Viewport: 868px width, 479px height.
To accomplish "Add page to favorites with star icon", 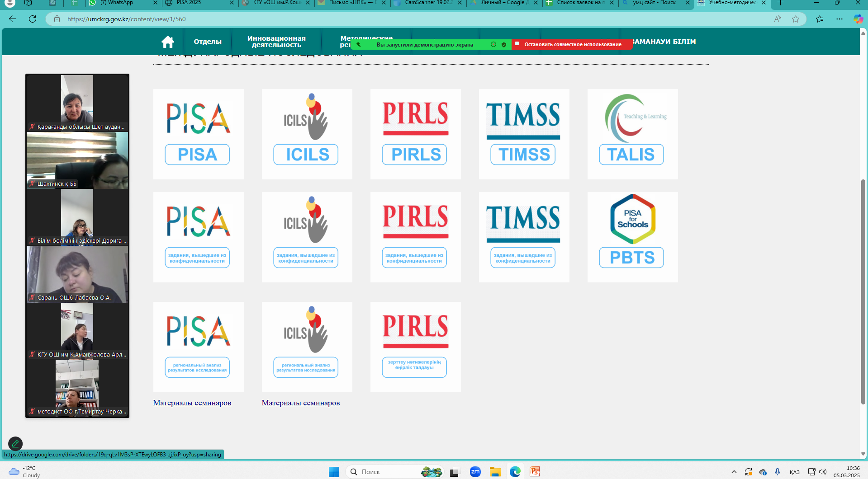I will point(796,19).
